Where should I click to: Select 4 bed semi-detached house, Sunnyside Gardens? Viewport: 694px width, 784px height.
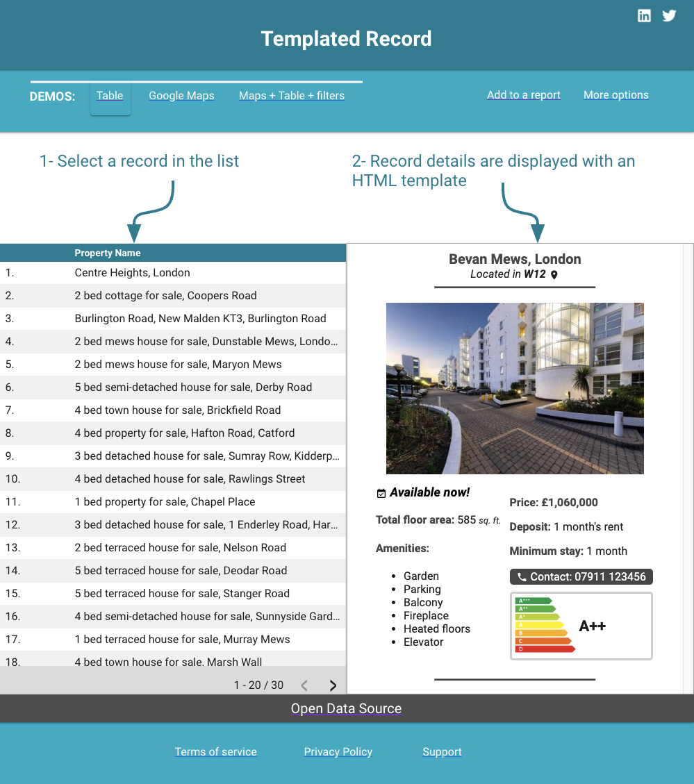pos(173,617)
